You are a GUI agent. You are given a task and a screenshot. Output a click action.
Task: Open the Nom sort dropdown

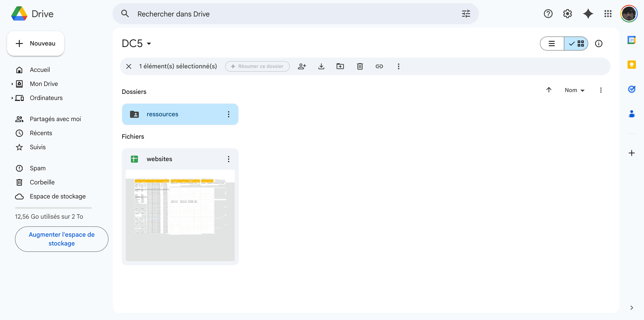[574, 90]
